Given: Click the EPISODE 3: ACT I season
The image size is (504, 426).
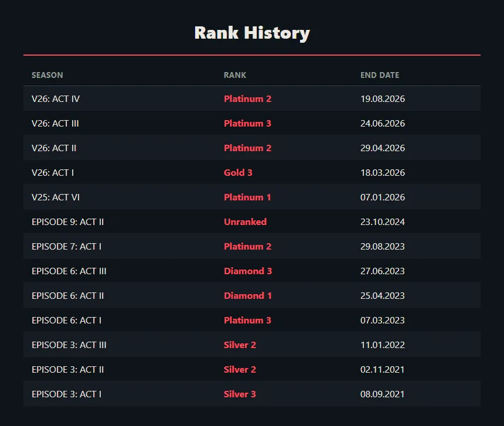Looking at the screenshot, I should 67,394.
